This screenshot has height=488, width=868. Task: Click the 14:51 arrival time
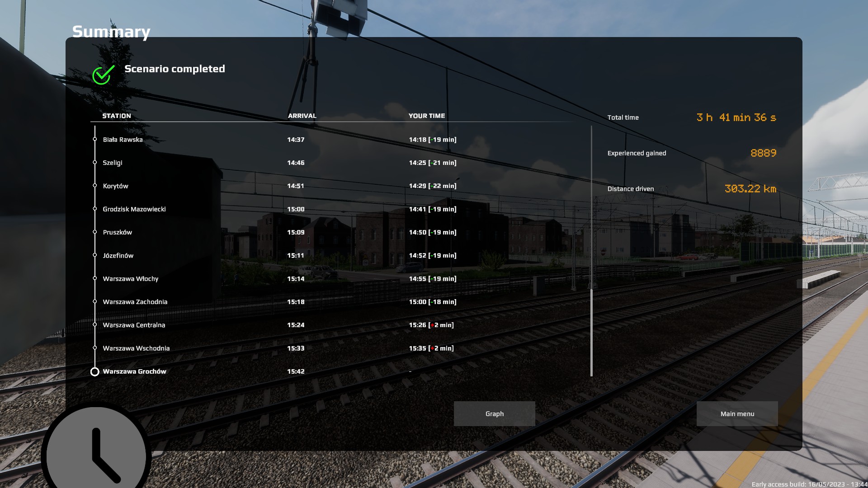pos(296,186)
